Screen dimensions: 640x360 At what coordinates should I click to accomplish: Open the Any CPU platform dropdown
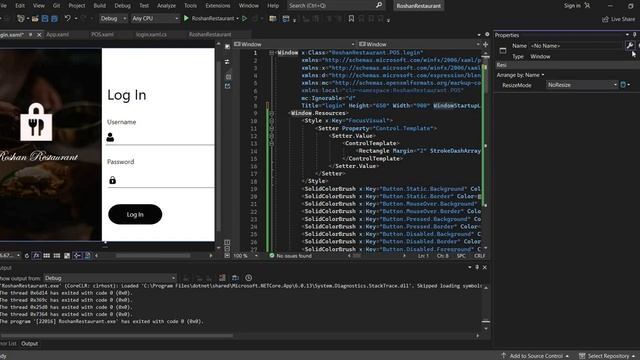155,18
